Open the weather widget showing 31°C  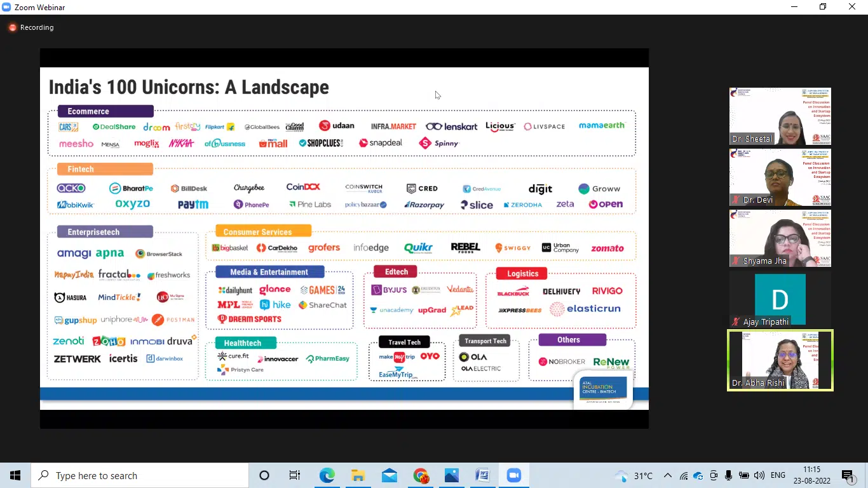pyautogui.click(x=634, y=475)
